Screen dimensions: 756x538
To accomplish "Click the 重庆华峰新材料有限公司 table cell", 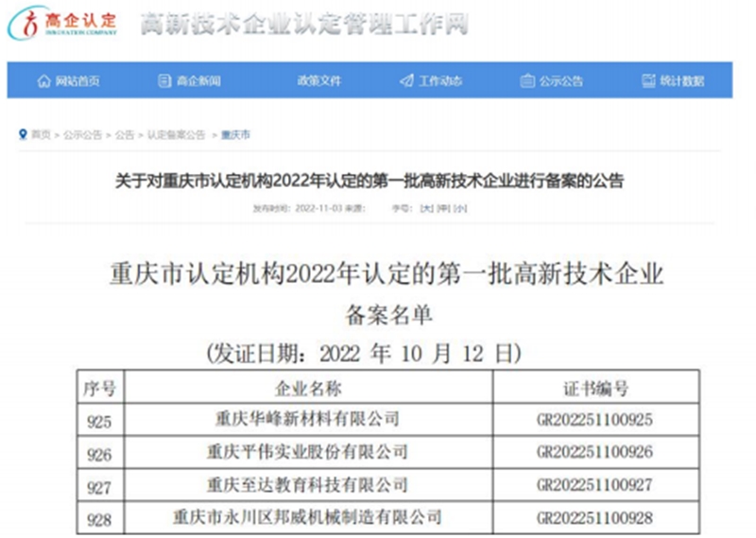I will click(308, 419).
